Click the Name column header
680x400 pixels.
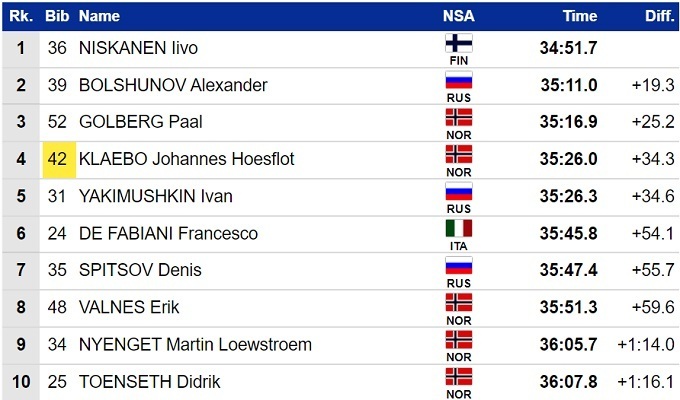[99, 16]
